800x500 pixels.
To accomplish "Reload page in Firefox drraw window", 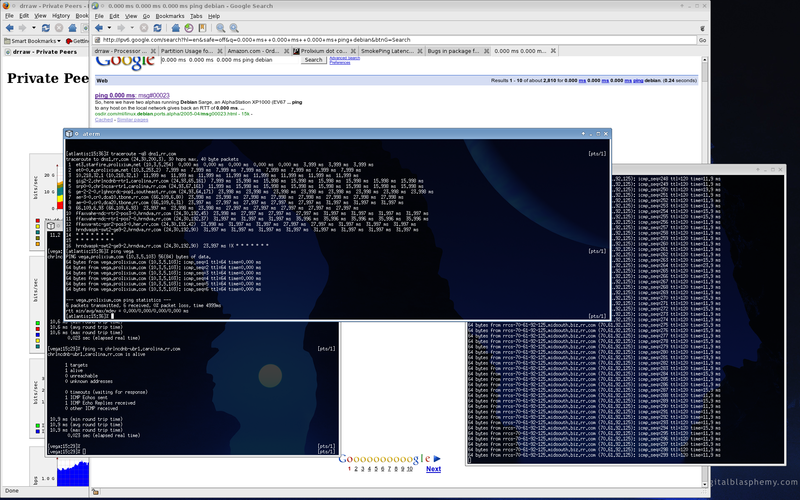I will [x=46, y=28].
